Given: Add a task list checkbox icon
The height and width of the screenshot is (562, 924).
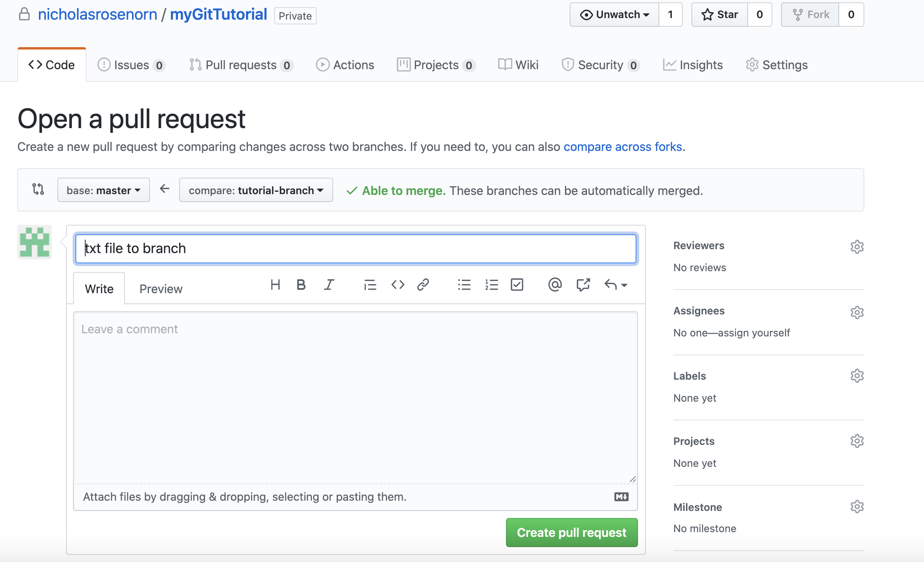Looking at the screenshot, I should pos(517,285).
